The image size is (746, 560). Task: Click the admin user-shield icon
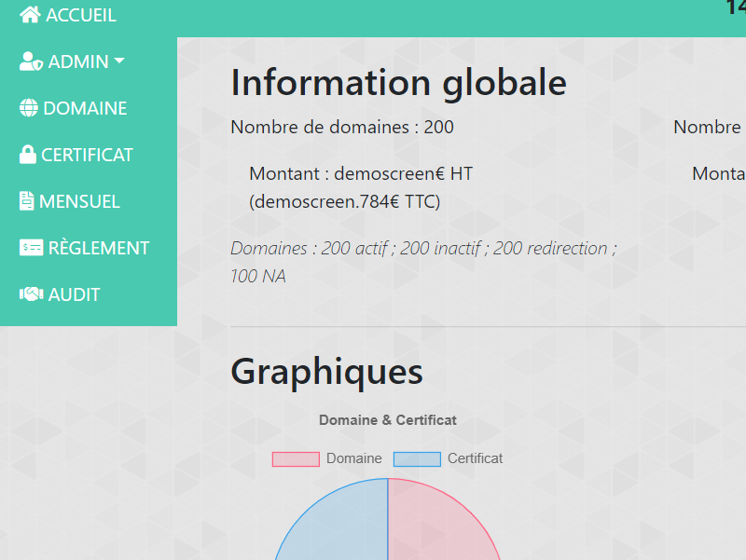pos(31,61)
